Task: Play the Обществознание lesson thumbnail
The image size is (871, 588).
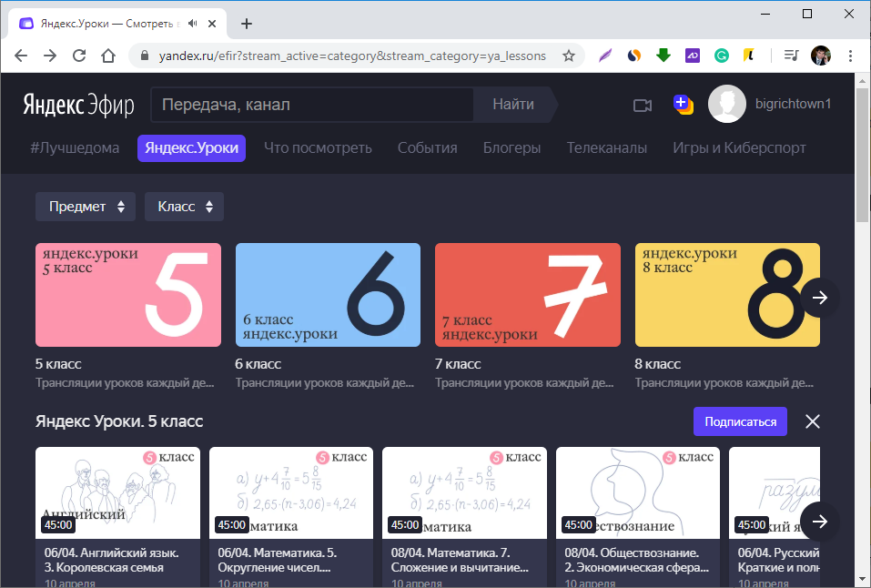Action: pos(638,493)
